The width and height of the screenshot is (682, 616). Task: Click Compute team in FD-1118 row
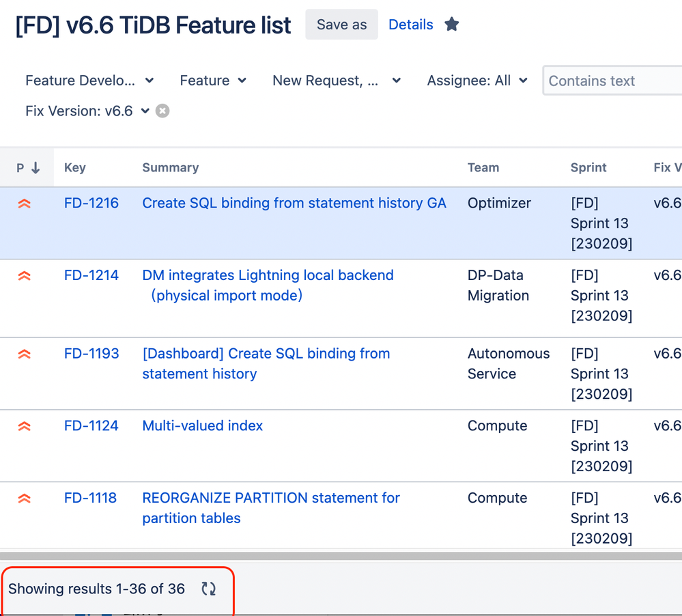click(497, 498)
